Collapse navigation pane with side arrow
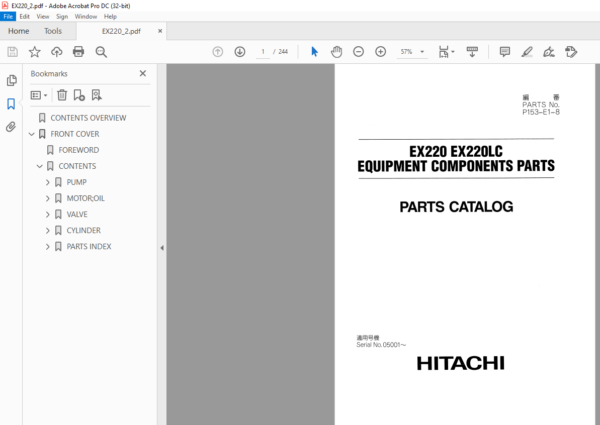600x425 pixels. coord(162,248)
